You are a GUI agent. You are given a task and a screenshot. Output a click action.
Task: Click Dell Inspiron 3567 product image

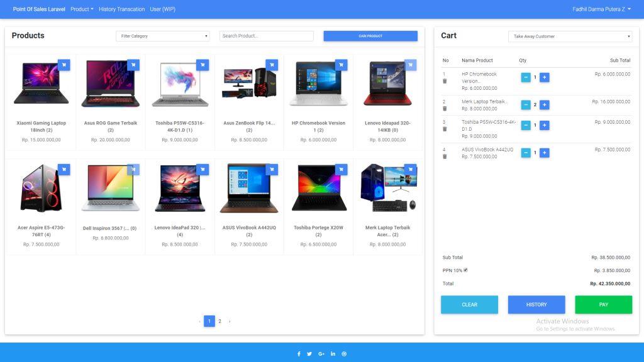point(111,188)
